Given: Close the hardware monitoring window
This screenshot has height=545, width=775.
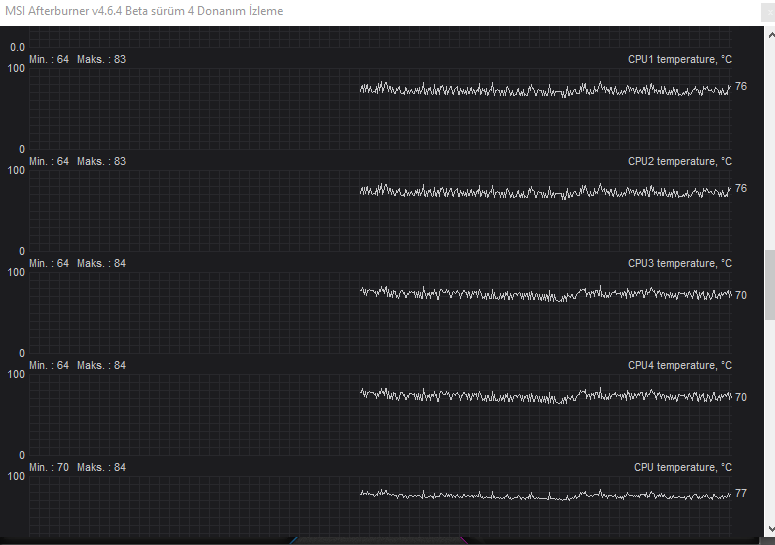Looking at the screenshot, I should coord(769,13).
